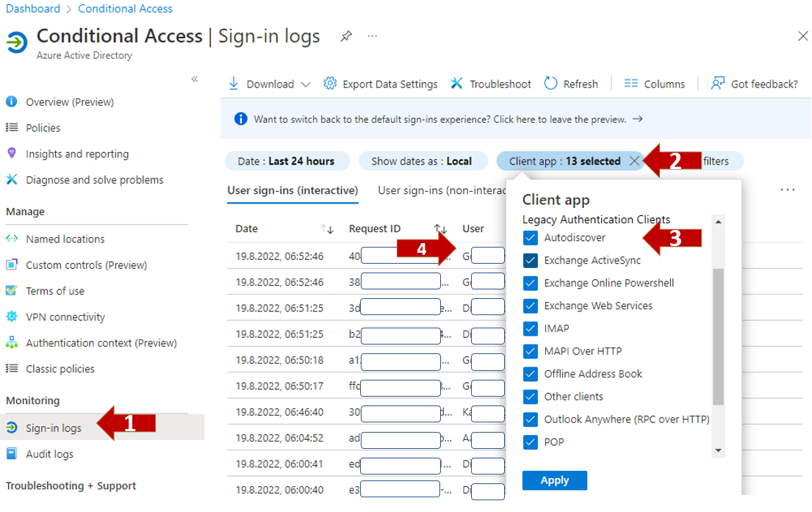The image size is (812, 512).
Task: Uncheck MAPI Over HTTP
Action: click(x=531, y=352)
